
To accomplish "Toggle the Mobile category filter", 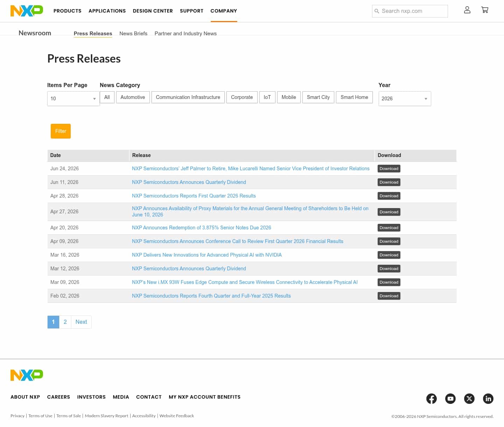I will pos(289,97).
